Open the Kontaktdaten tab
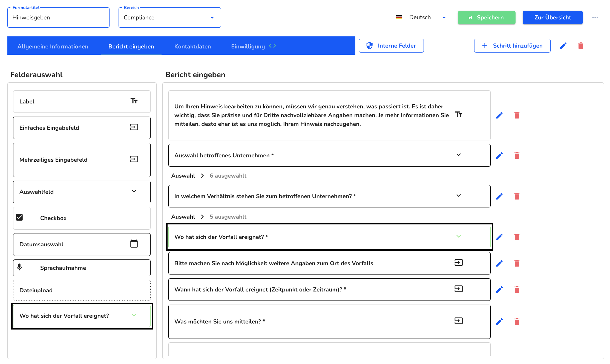610x364 pixels. pos(192,47)
